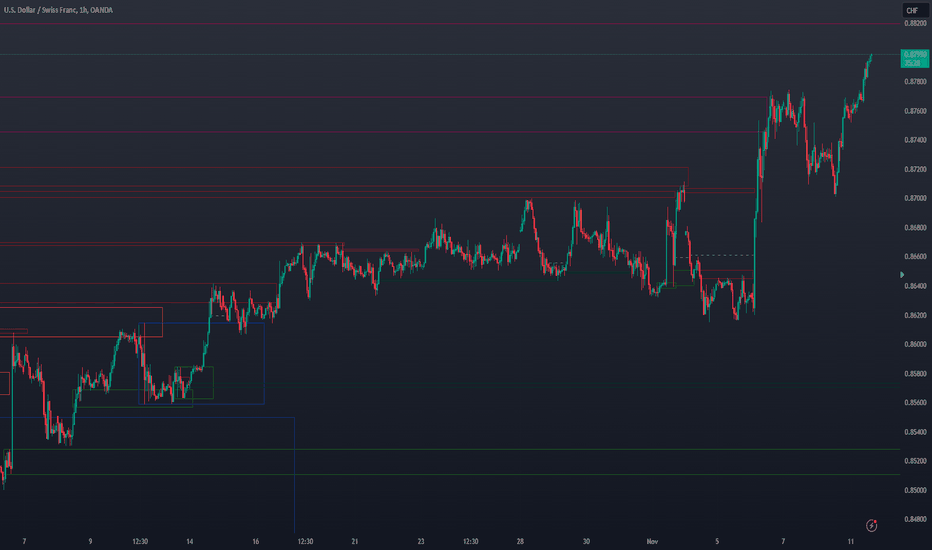Screen dimensions: 932x550
Task: Click the 0.86800 price axis label
Action: (x=915, y=228)
